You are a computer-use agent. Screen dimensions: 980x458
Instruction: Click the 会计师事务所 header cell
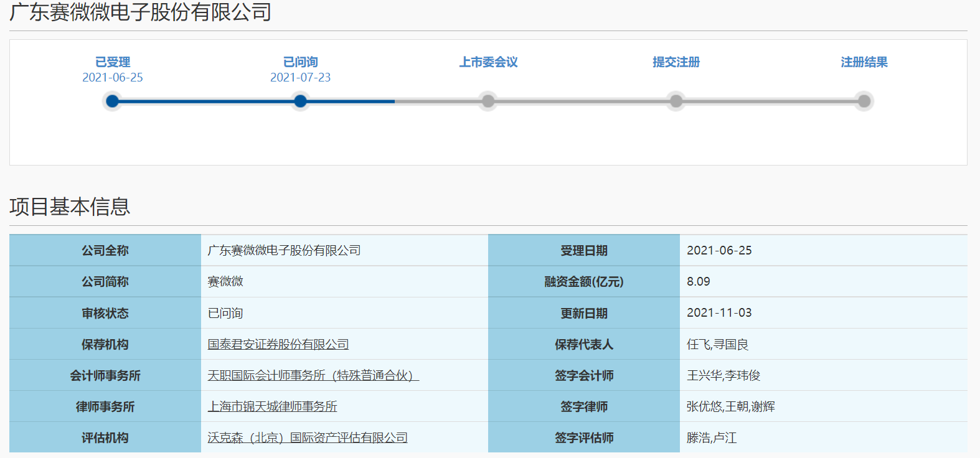coord(105,375)
